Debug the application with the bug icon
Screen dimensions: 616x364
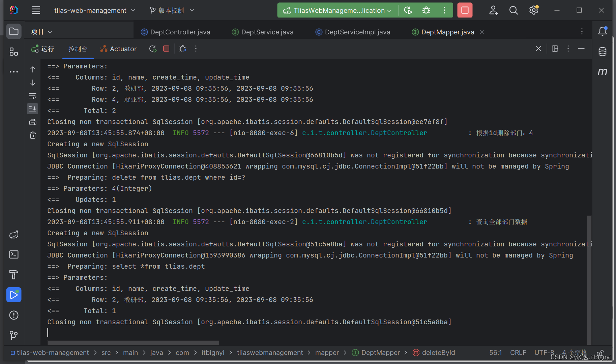click(426, 10)
